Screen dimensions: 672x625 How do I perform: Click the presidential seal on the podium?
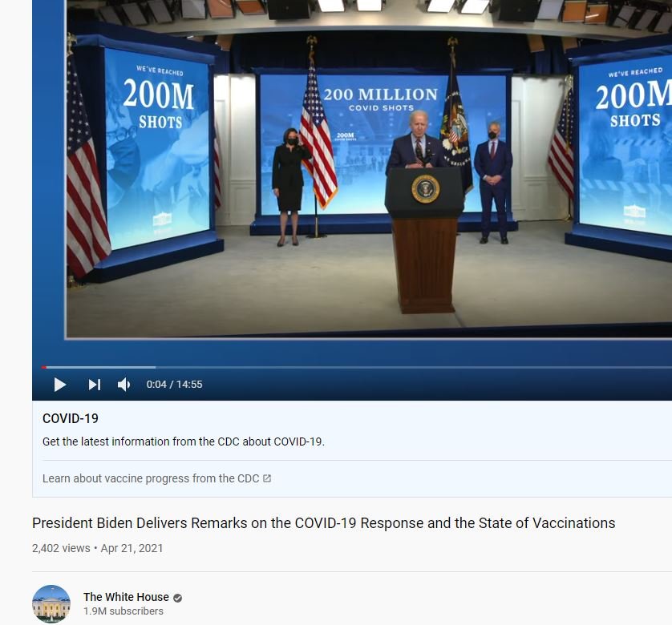(x=425, y=188)
